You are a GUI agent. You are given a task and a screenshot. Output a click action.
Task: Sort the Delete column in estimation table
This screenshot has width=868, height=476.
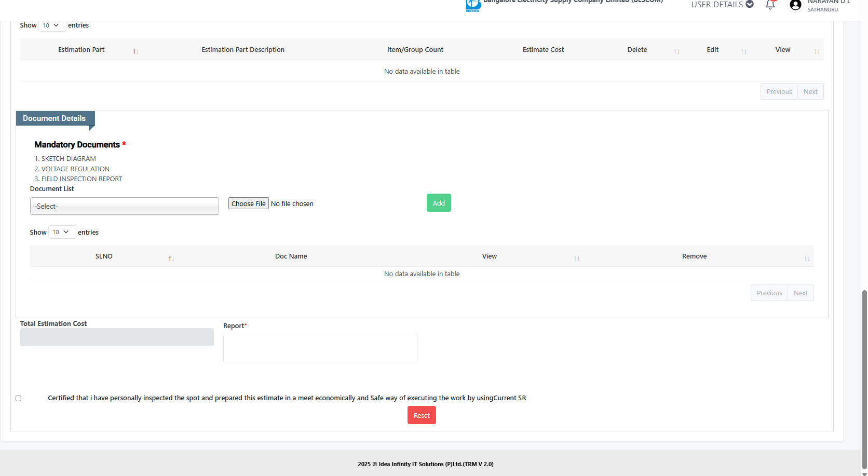point(676,51)
